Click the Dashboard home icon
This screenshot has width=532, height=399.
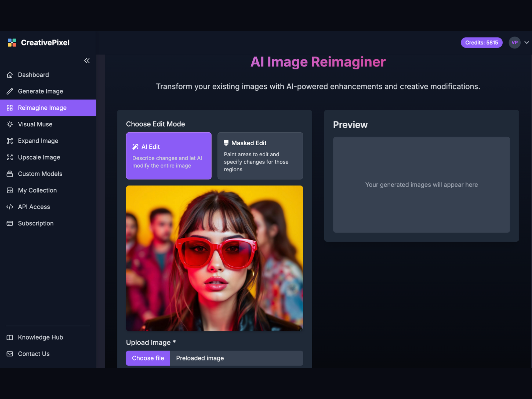10,75
